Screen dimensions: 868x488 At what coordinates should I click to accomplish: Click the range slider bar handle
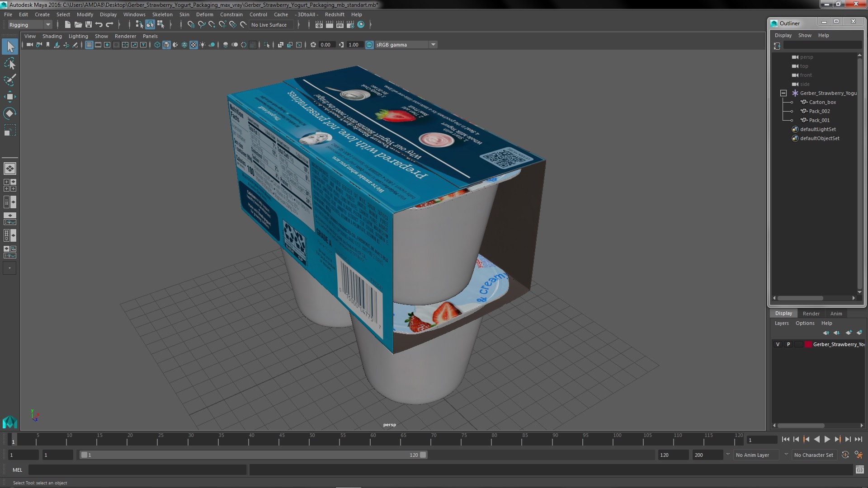coord(253,455)
